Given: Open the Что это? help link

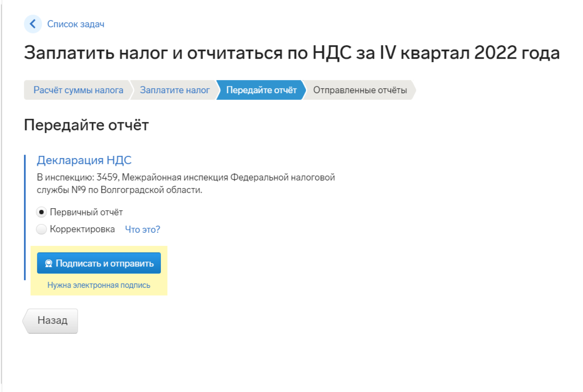Looking at the screenshot, I should click(x=143, y=230).
